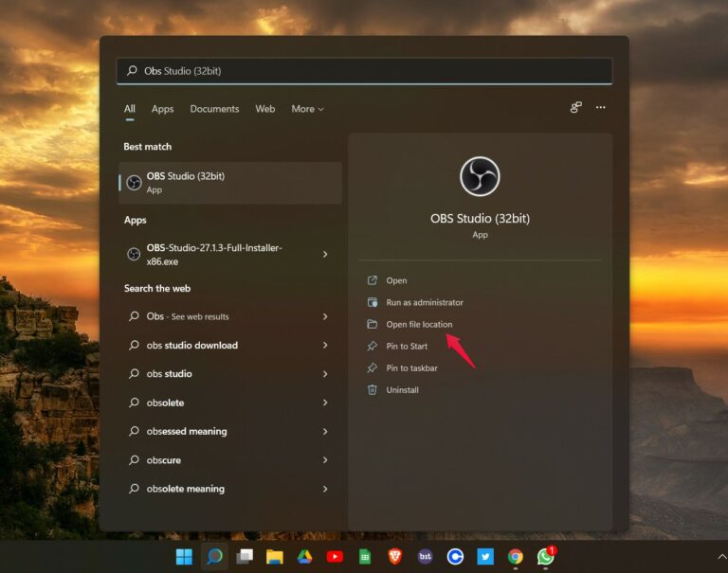
Task: Expand arrow for obs studio download
Action: point(325,345)
